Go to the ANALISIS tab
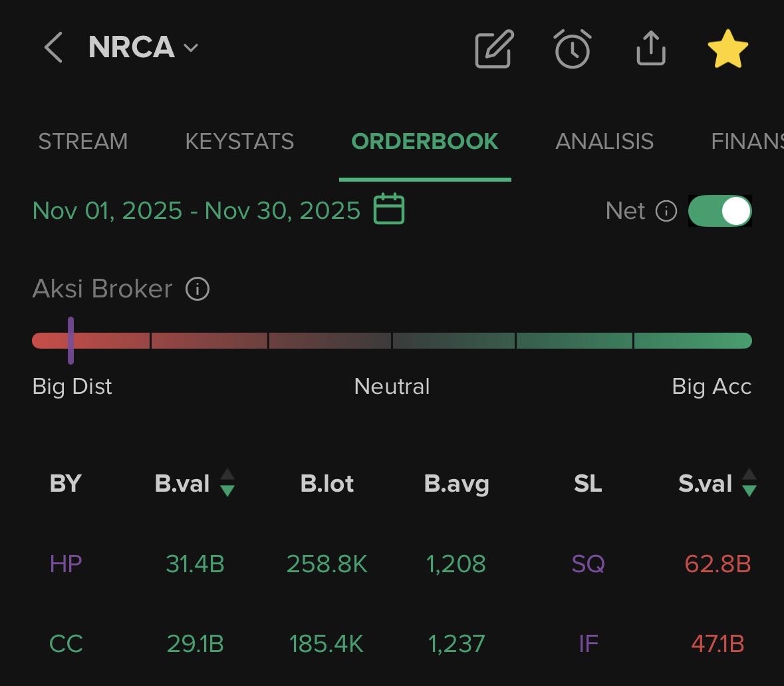This screenshot has width=784, height=686. [x=604, y=142]
